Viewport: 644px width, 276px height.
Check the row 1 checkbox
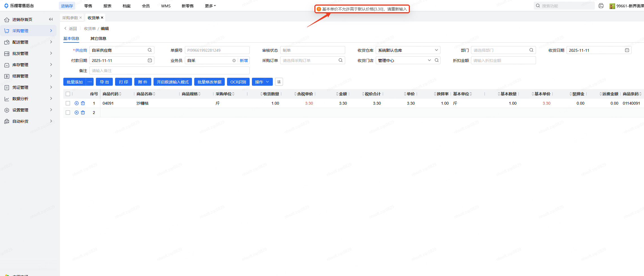(x=68, y=103)
